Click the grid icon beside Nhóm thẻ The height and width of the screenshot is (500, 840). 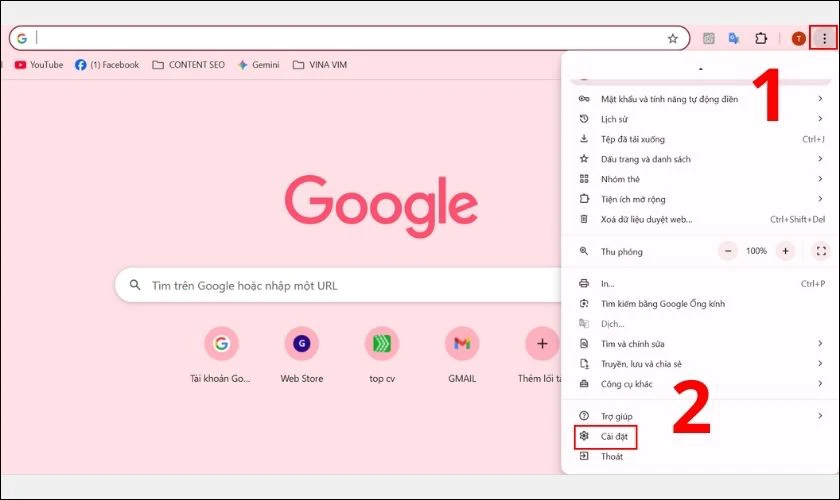(x=584, y=179)
